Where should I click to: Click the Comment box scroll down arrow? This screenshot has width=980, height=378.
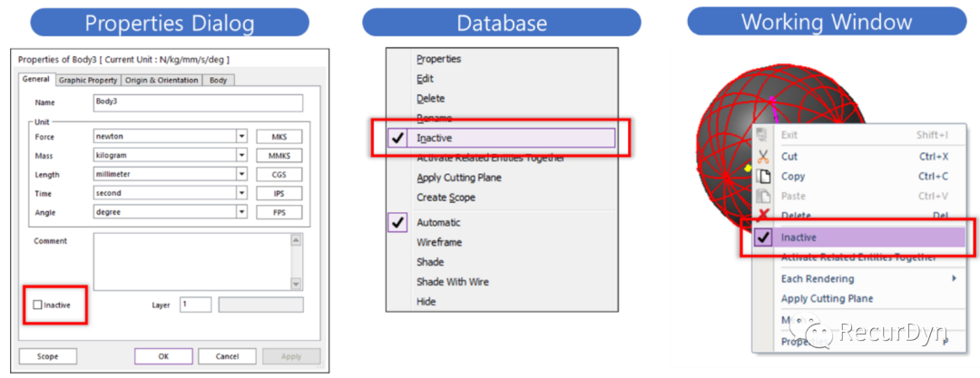click(x=294, y=285)
